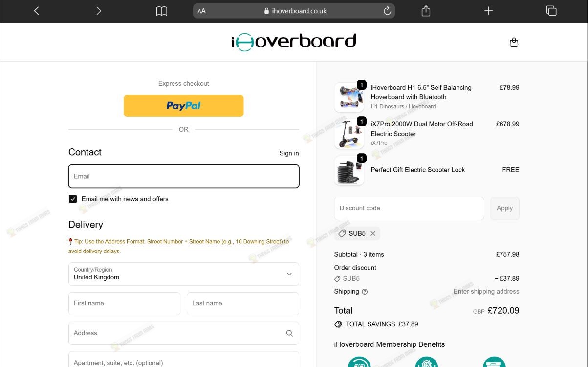Go forward with the Safari forward arrow

point(99,11)
